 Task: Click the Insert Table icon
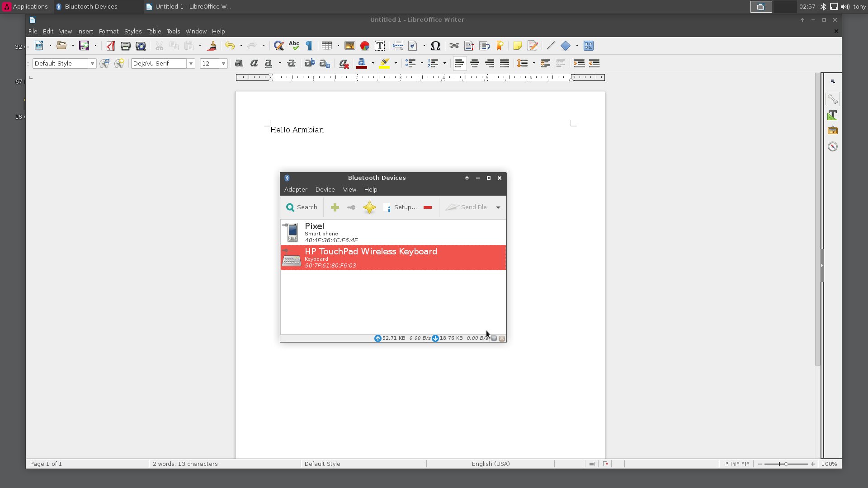point(327,46)
